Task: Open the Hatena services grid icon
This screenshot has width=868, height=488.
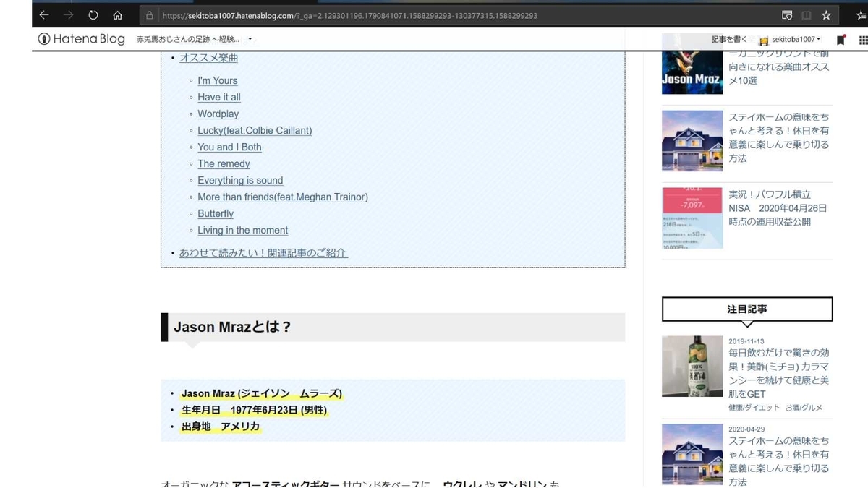Action: point(862,40)
